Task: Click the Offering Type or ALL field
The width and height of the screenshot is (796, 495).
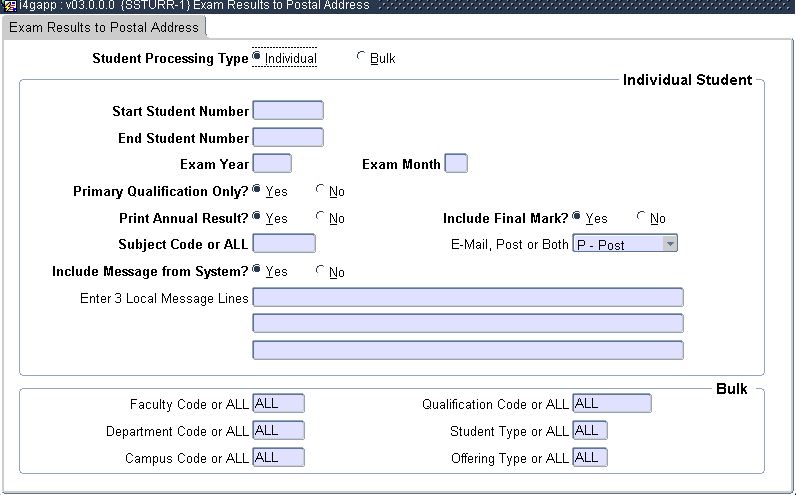Action: [x=589, y=458]
